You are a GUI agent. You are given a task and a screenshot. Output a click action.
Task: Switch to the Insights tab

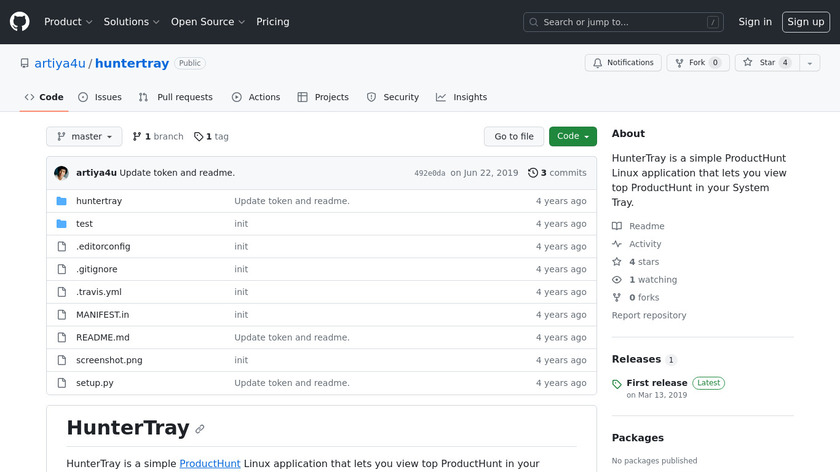pyautogui.click(x=461, y=97)
